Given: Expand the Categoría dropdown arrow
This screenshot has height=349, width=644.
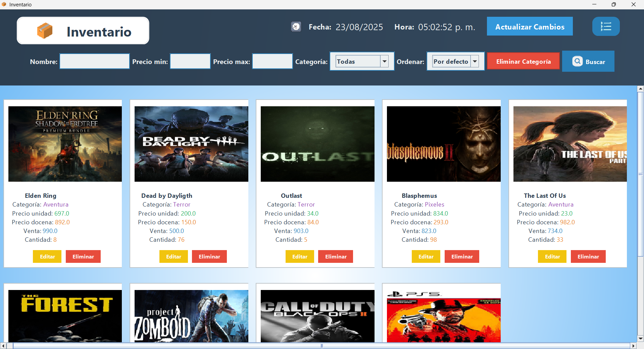Looking at the screenshot, I should click(385, 61).
